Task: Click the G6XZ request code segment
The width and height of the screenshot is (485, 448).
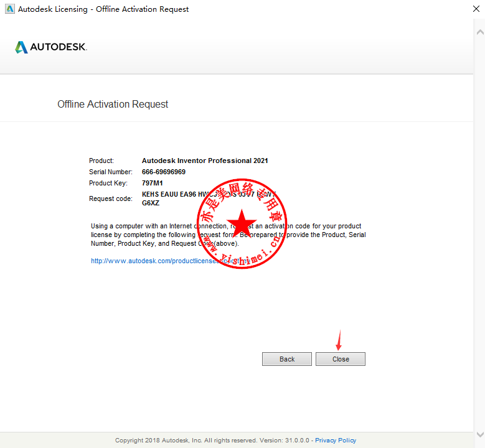Action: [x=151, y=203]
